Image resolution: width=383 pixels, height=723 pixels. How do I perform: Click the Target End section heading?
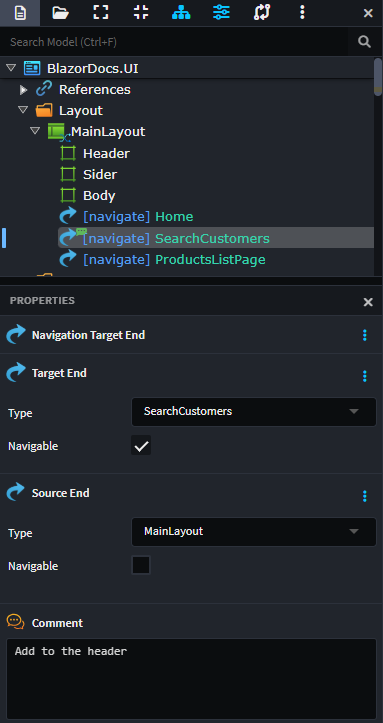[x=59, y=373]
